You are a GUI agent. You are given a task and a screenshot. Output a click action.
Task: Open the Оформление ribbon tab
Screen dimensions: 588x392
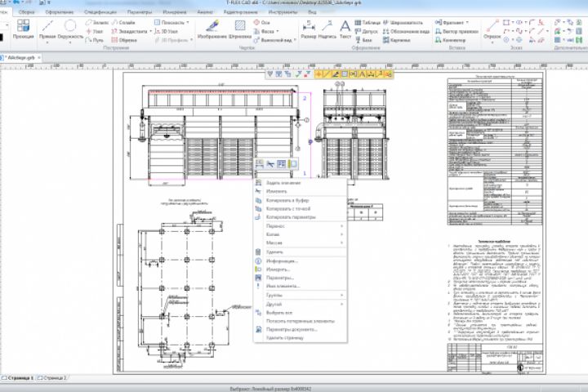[x=60, y=12]
